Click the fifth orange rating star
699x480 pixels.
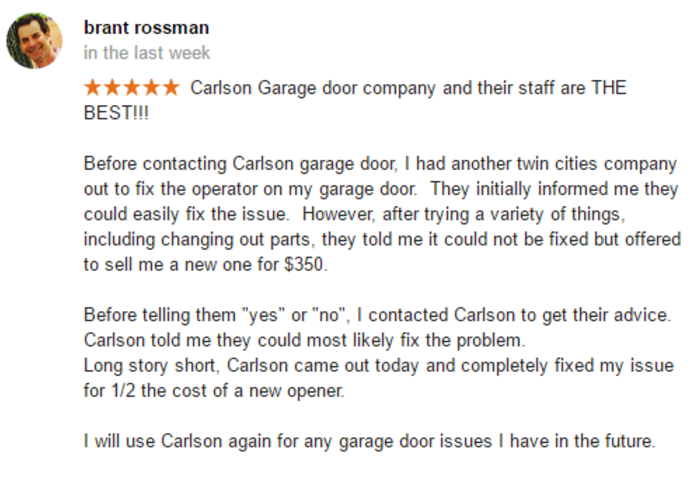point(171,87)
